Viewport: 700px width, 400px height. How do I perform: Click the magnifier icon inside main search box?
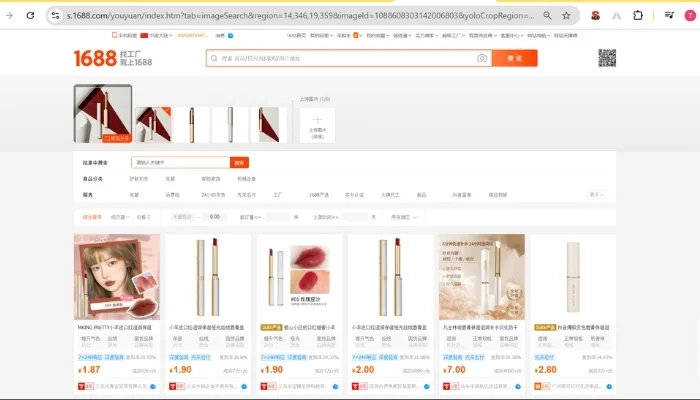click(214, 58)
